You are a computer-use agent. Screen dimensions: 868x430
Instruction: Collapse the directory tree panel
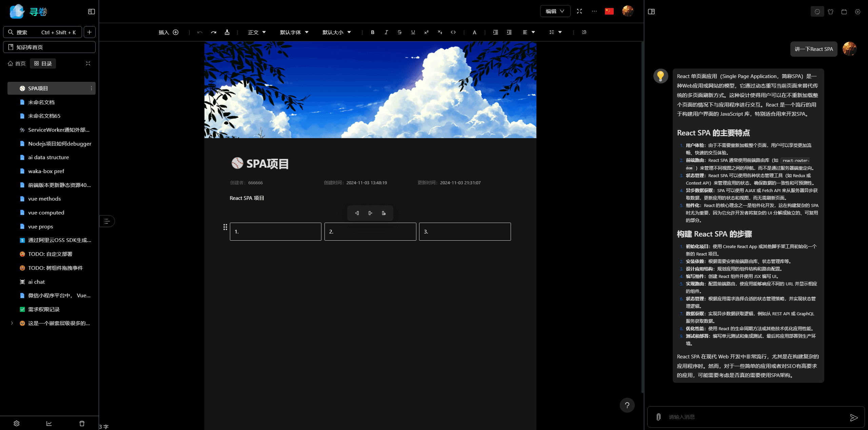click(88, 63)
